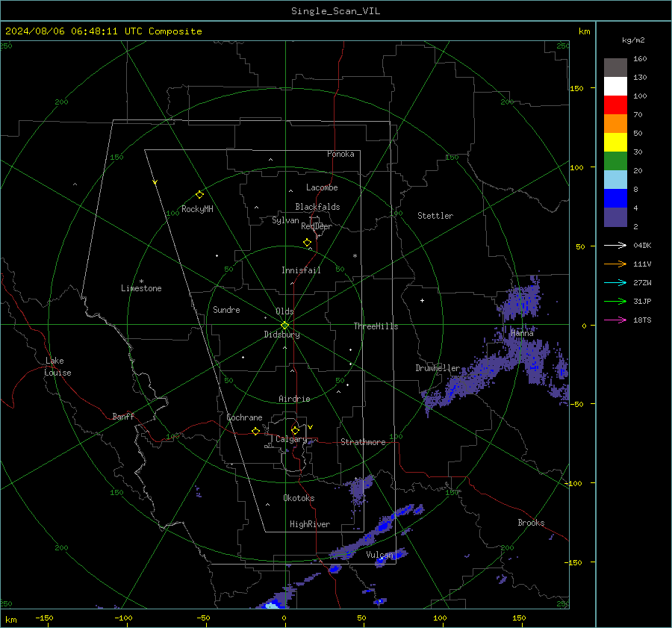The width and height of the screenshot is (672, 628).
Task: Click the green 31JP arrow legend icon
Action: click(x=615, y=302)
